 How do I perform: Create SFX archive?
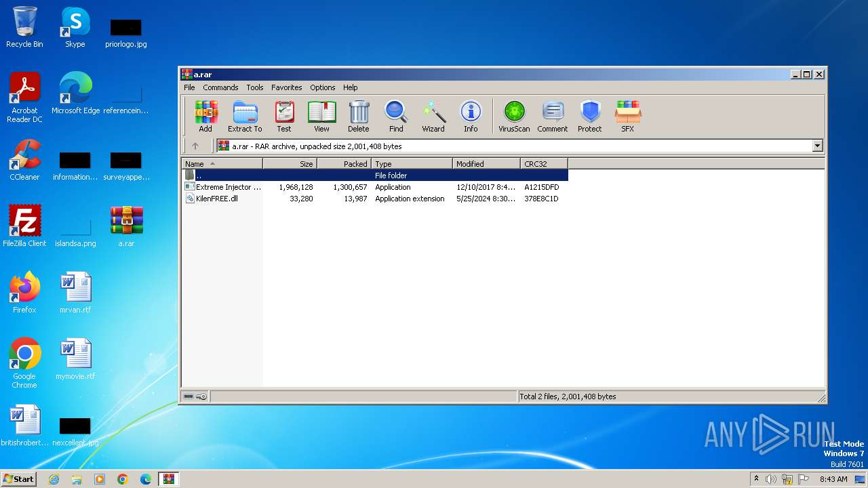628,116
